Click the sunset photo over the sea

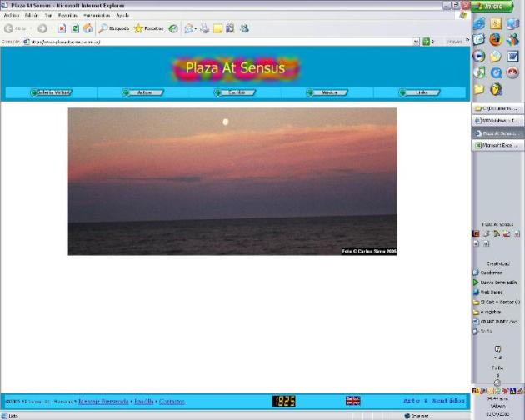[232, 181]
